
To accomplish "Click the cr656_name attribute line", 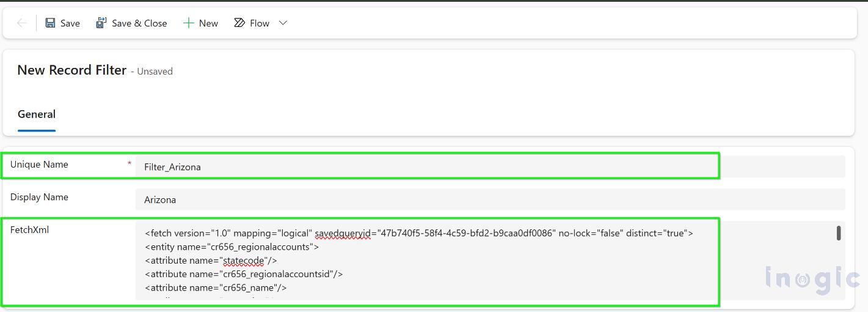I will [x=216, y=288].
